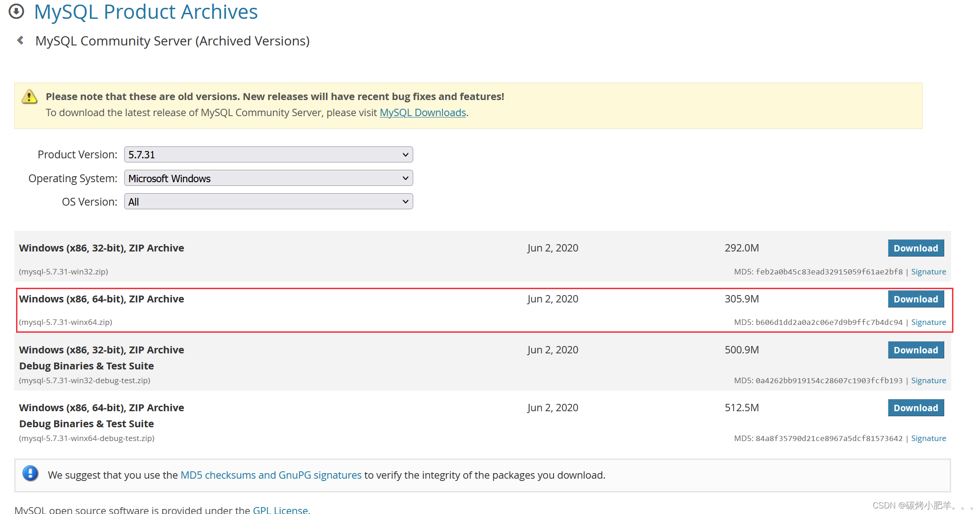
Task: Open the Operating System dropdown
Action: coord(268,178)
